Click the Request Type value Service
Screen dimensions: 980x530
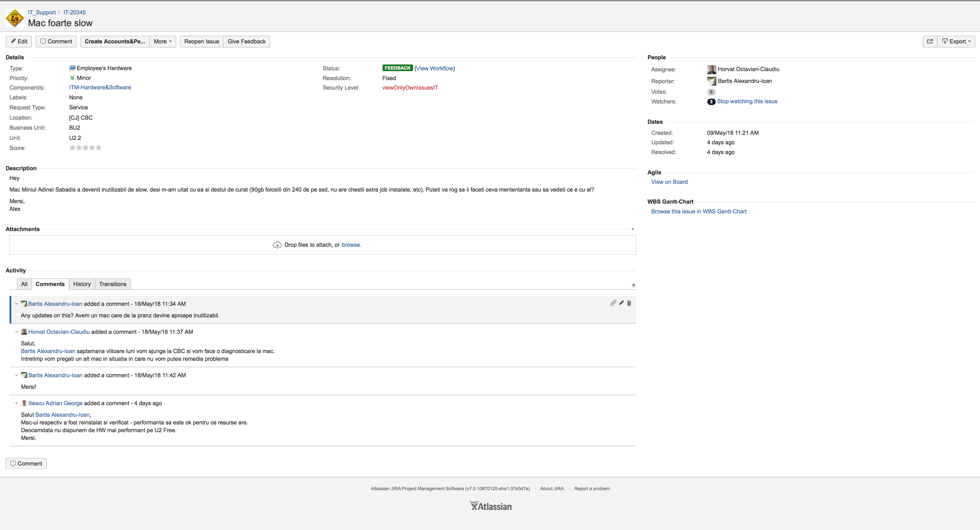tap(78, 107)
